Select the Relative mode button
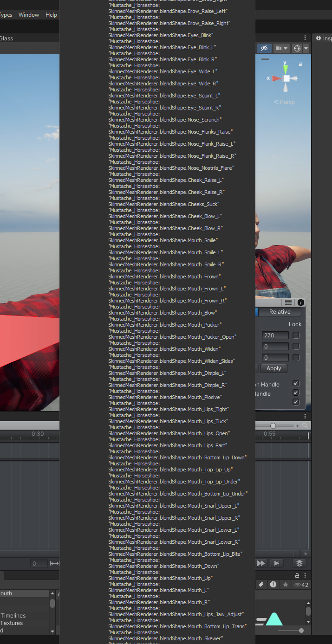 (280, 312)
